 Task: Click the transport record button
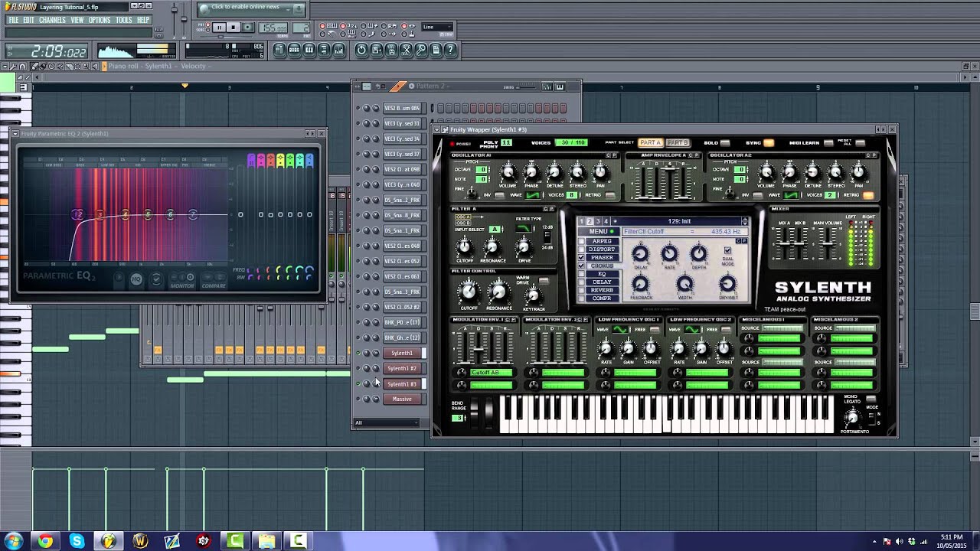(248, 28)
